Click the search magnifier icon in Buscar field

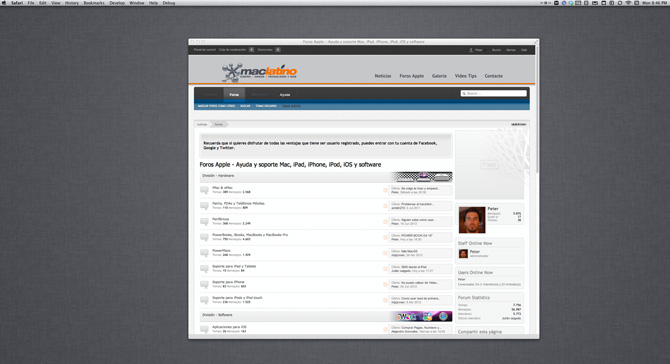click(x=464, y=94)
